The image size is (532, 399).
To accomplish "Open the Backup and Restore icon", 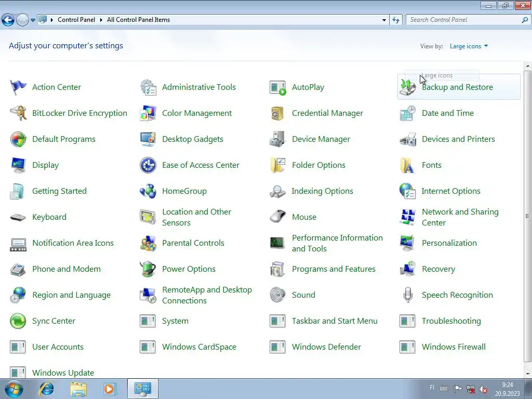I will tap(408, 87).
